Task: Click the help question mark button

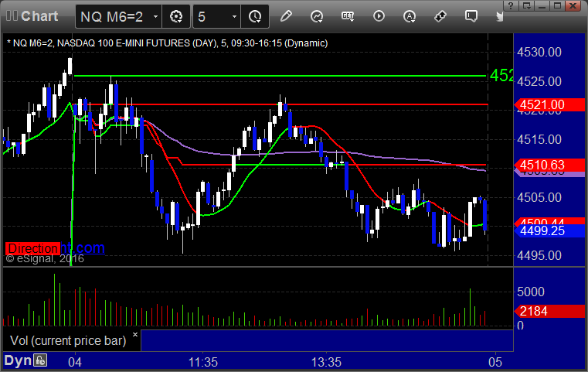Action: click(511, 5)
